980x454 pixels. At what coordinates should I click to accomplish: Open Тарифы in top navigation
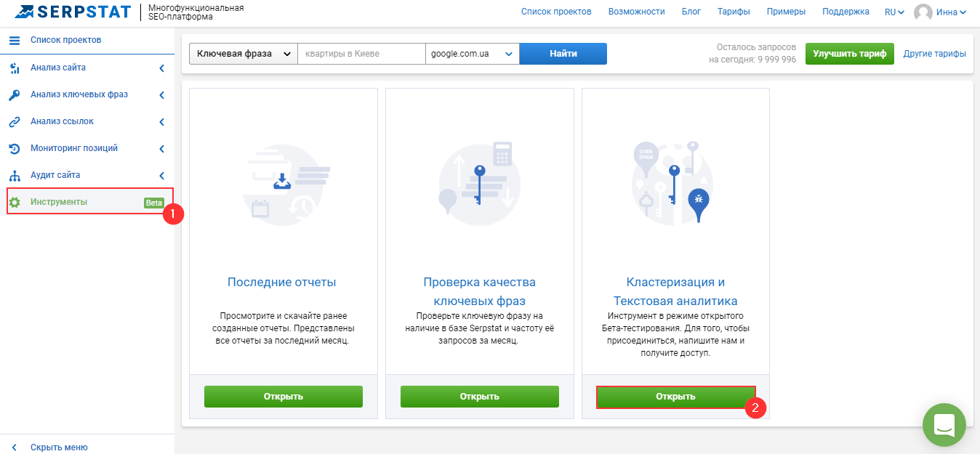tap(734, 12)
